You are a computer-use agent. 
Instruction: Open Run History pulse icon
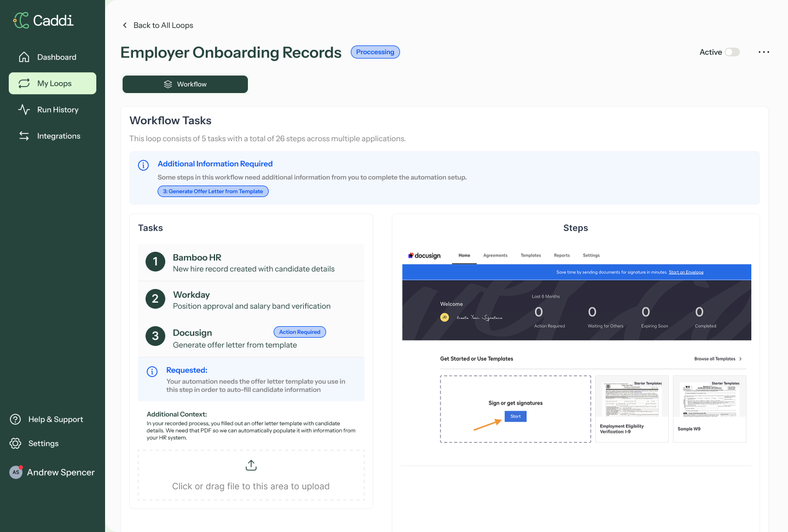tap(24, 109)
